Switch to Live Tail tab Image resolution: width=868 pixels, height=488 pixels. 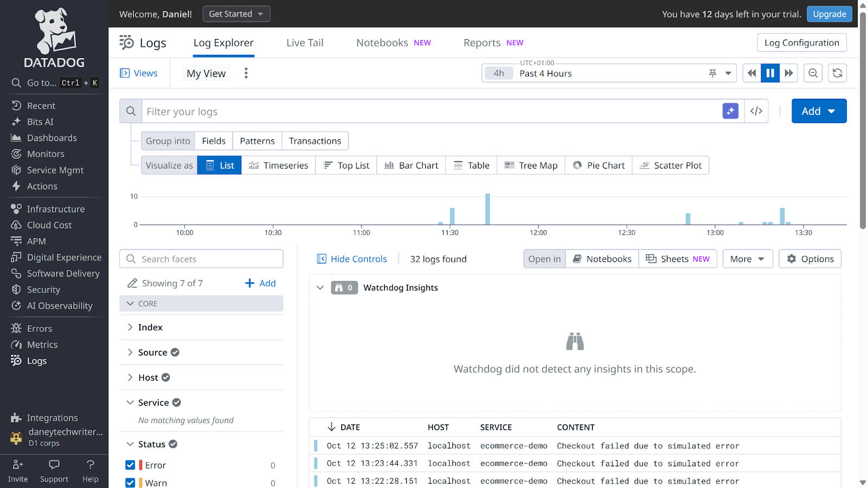click(x=305, y=43)
